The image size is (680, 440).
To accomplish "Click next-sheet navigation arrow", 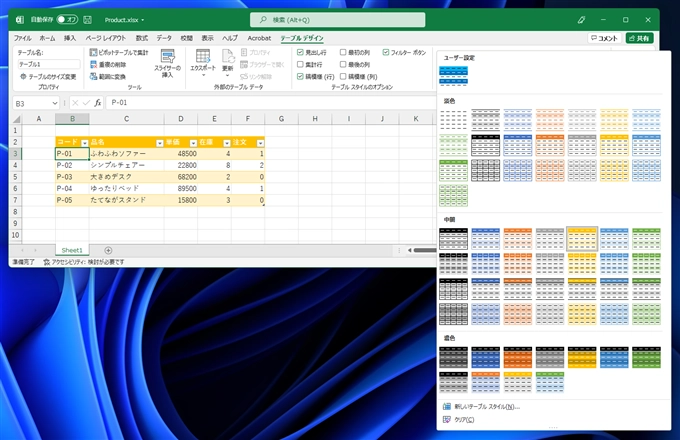I will (36, 250).
